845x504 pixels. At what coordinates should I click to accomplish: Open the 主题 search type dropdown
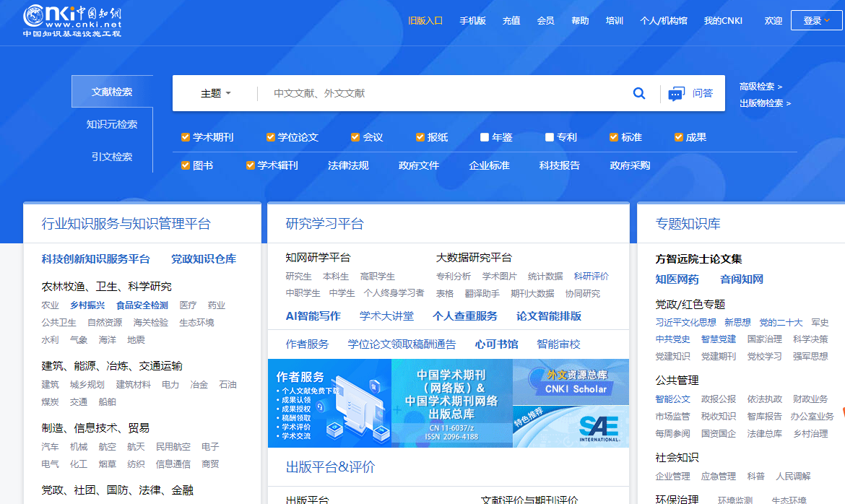tap(214, 92)
